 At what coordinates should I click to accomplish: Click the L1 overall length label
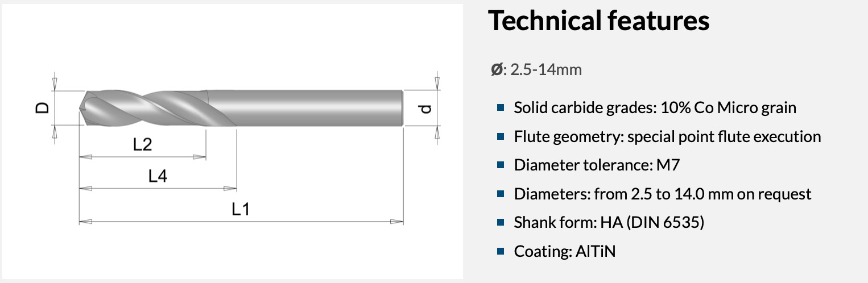point(241,209)
